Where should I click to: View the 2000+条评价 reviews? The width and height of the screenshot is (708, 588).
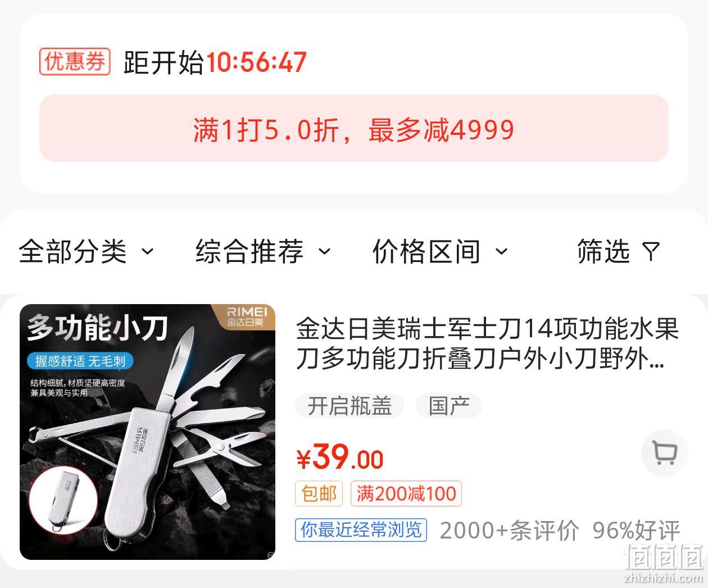509,530
